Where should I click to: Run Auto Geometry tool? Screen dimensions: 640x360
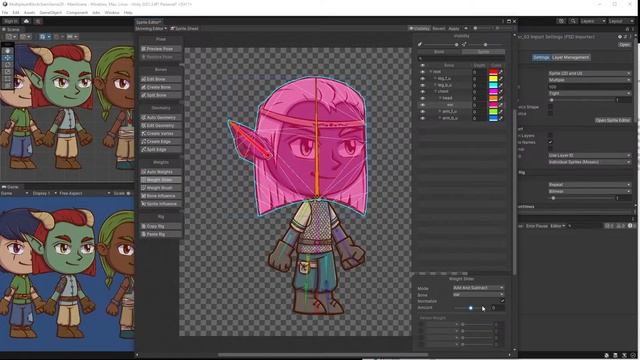(161, 118)
